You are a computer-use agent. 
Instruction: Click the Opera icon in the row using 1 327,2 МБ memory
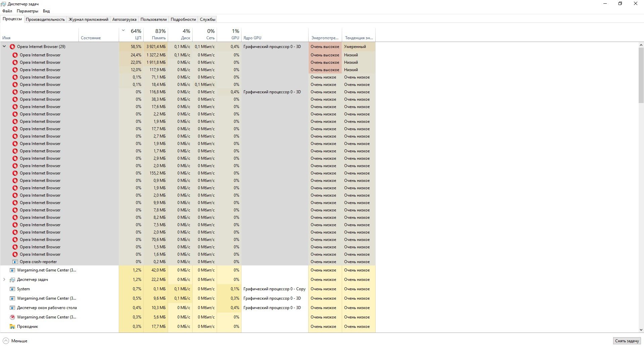[15, 55]
